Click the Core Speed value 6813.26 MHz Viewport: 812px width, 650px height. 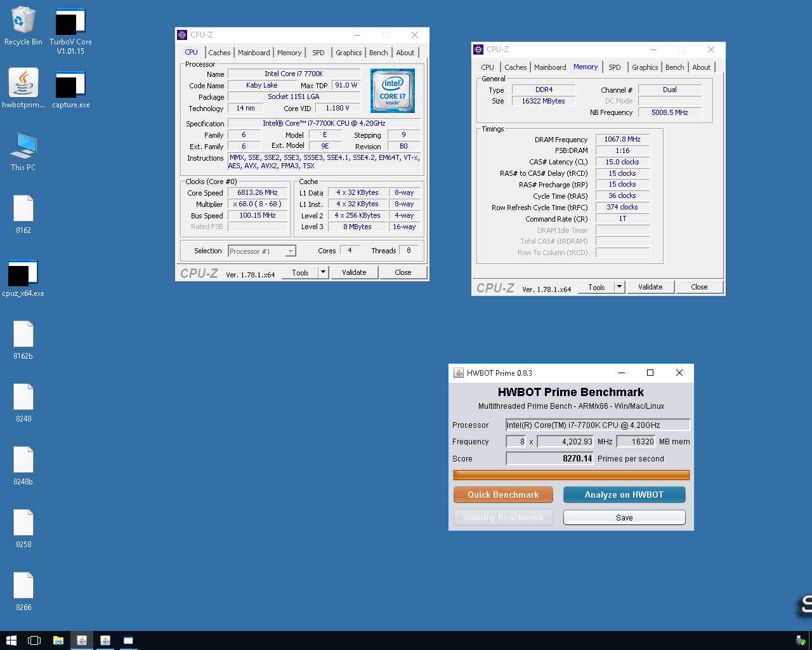(x=258, y=192)
